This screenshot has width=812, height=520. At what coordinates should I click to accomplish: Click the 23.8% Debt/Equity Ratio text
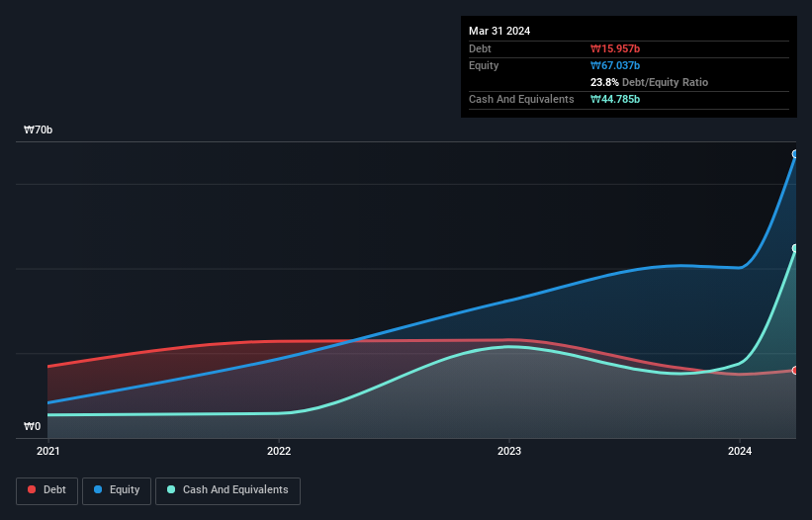(x=650, y=82)
